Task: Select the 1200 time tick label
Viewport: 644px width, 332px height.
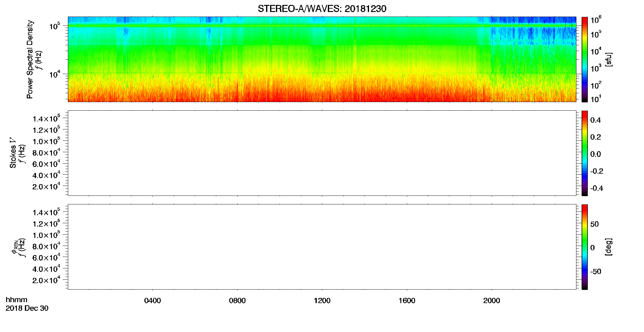Action: pos(322,301)
